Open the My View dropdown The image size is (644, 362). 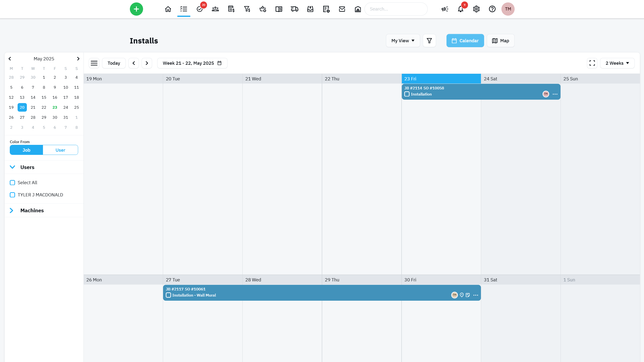click(403, 41)
